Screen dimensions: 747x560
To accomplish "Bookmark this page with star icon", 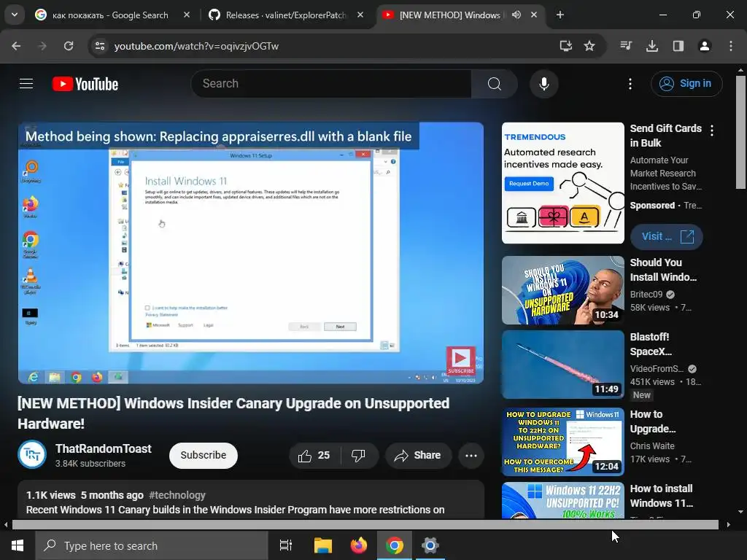I will [589, 46].
